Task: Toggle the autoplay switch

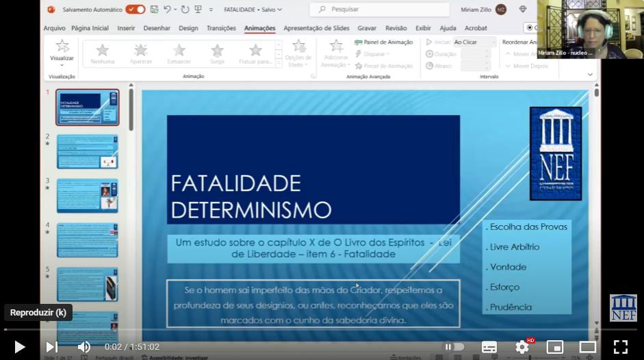Action: click(454, 347)
